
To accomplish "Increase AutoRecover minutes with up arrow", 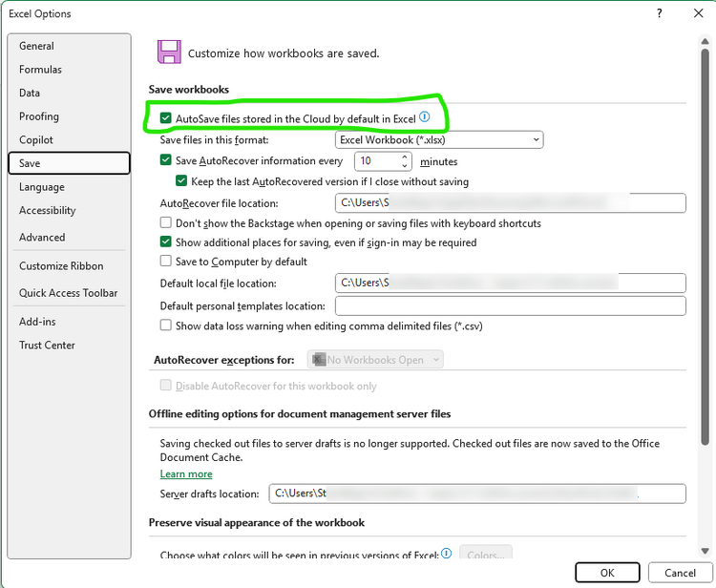I will (405, 157).
